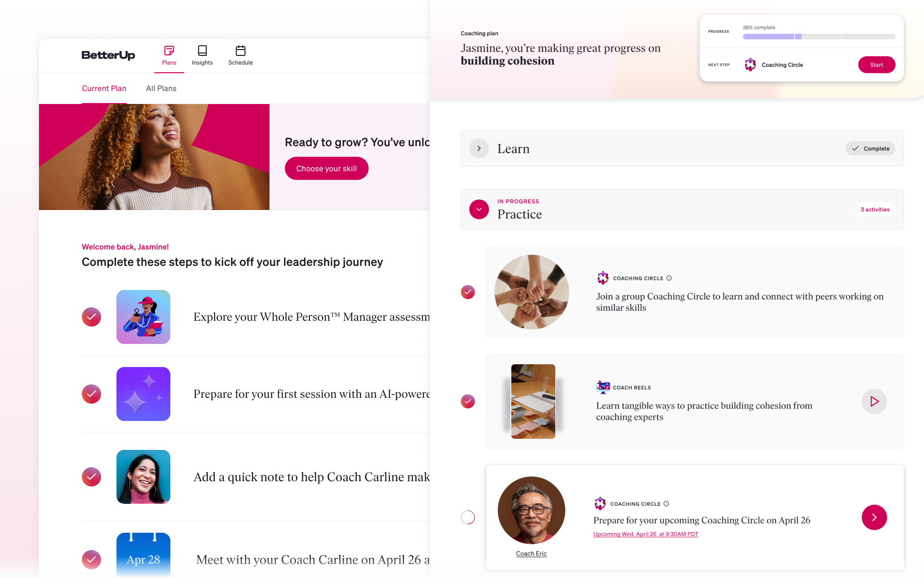Click the fist-bump group photo thumbnail
The image size is (924, 578).
[532, 292]
